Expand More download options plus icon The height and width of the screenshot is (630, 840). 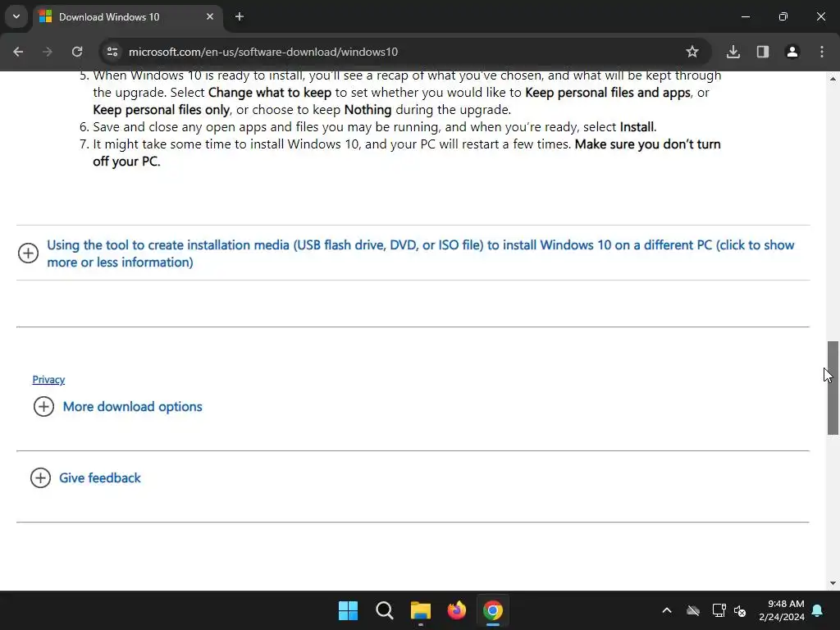pyautogui.click(x=44, y=407)
